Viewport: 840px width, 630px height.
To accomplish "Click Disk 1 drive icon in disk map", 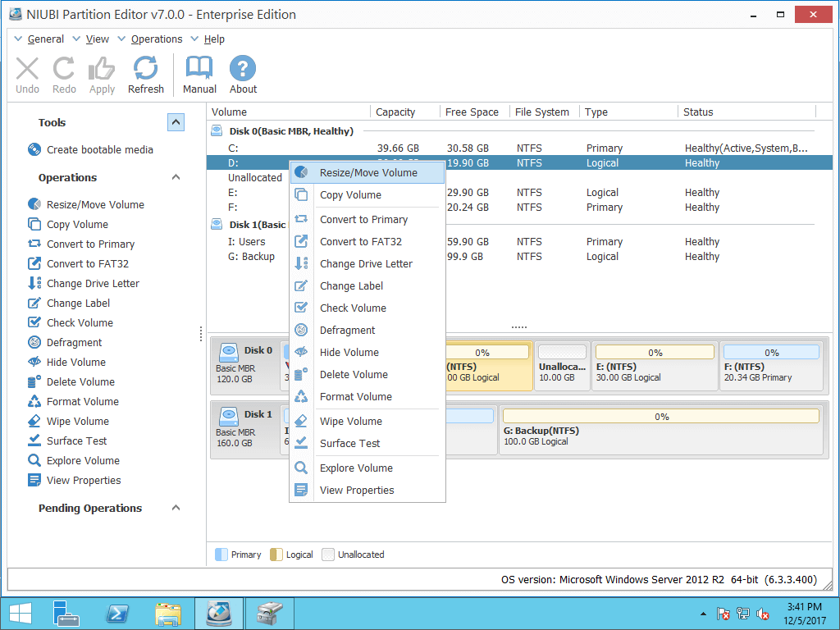I will 230,416.
